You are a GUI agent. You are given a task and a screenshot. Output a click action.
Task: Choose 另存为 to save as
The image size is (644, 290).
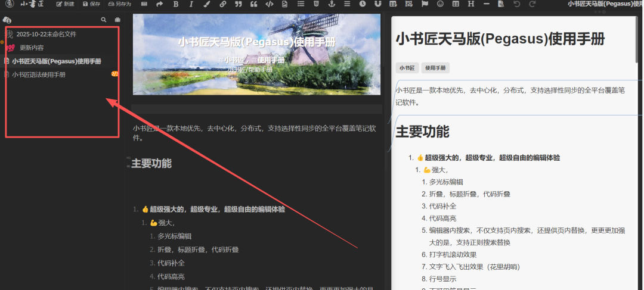119,4
